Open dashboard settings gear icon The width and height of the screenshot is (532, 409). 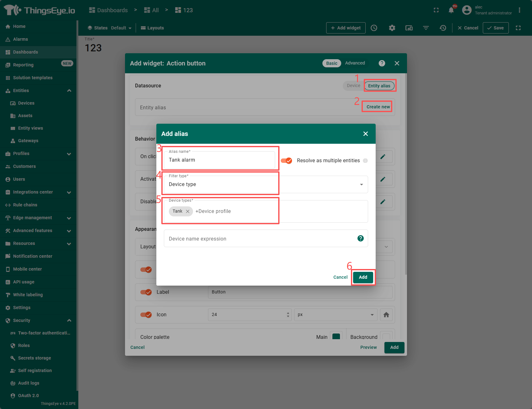(x=392, y=28)
